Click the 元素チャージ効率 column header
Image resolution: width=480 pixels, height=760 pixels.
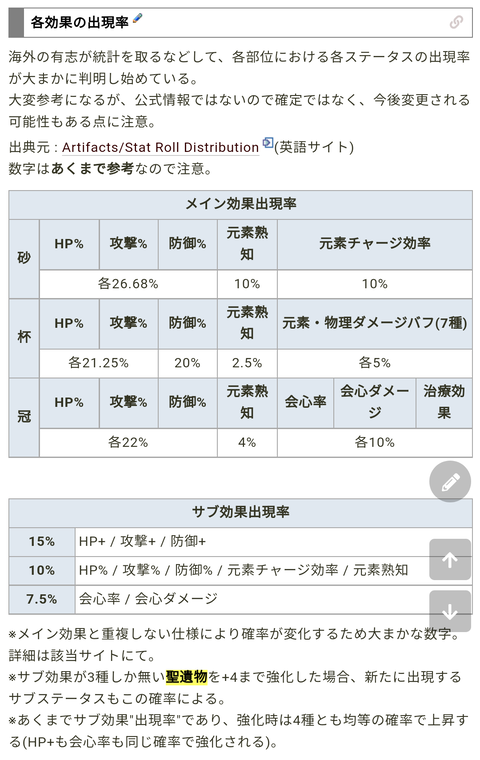pyautogui.click(x=375, y=244)
